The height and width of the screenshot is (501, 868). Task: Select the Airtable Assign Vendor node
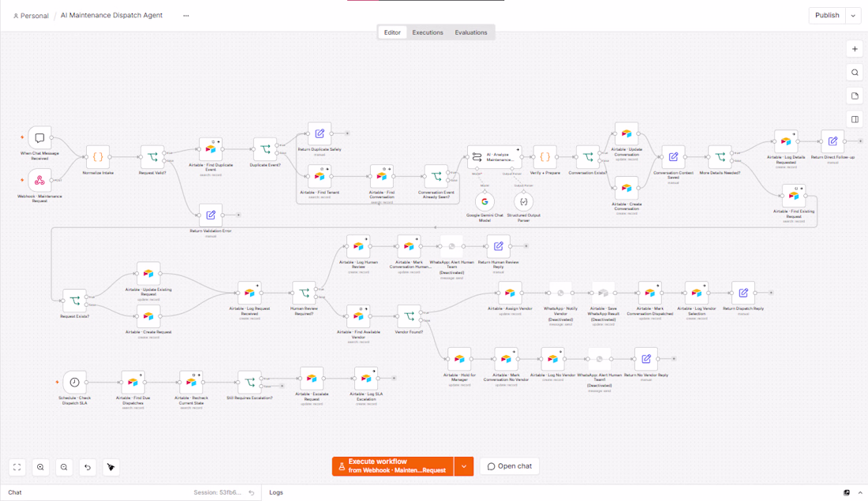[510, 293]
